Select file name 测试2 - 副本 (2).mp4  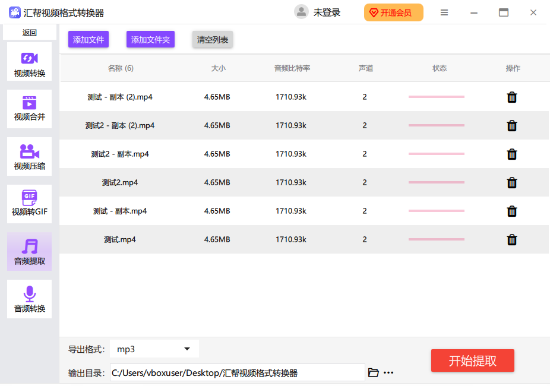click(x=120, y=125)
